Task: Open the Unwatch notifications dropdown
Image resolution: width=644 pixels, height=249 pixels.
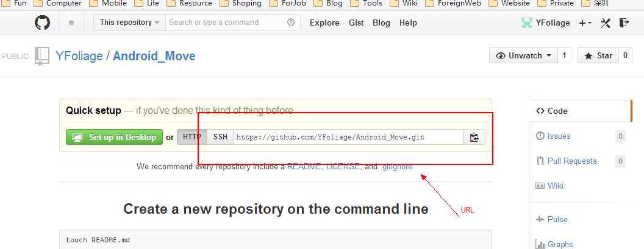Action: pyautogui.click(x=523, y=56)
